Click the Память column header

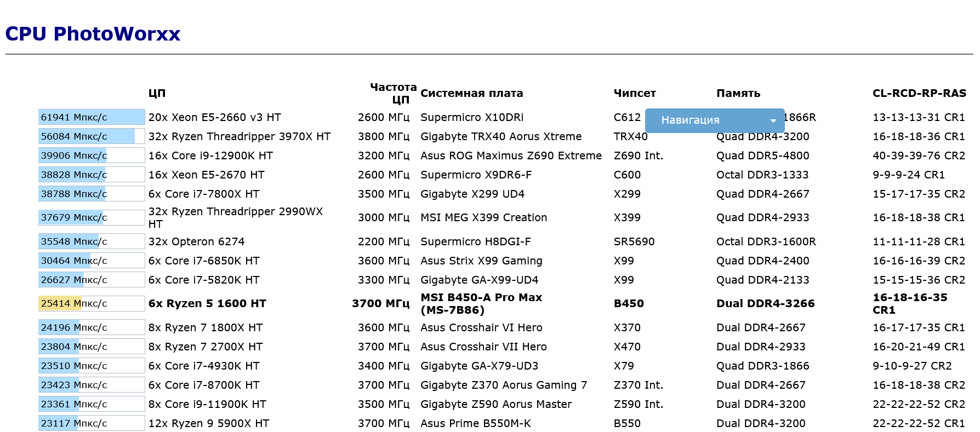(x=738, y=93)
